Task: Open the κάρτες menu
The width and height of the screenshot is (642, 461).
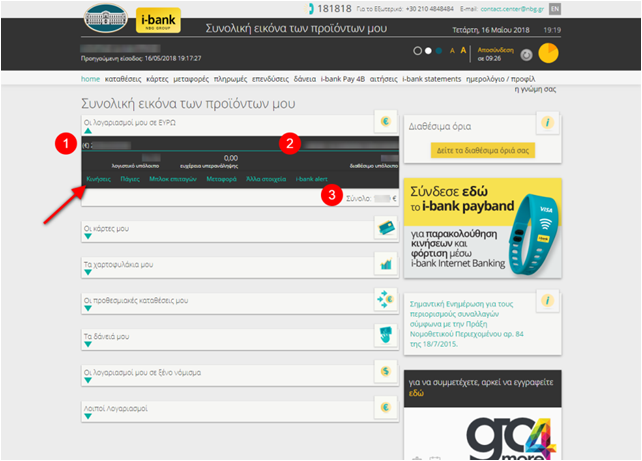Action: tap(157, 79)
